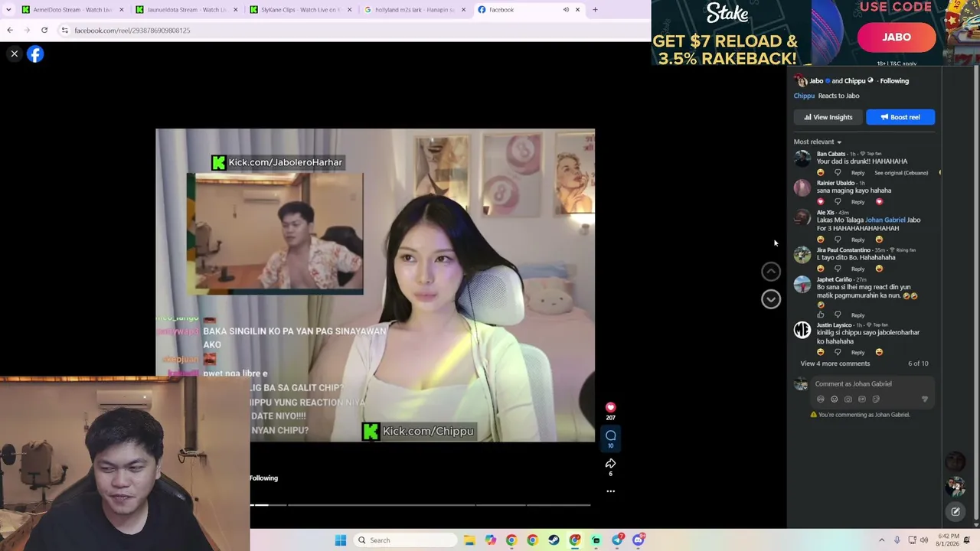Attach a photo to the comment
980x551 pixels.
pyautogui.click(x=848, y=399)
